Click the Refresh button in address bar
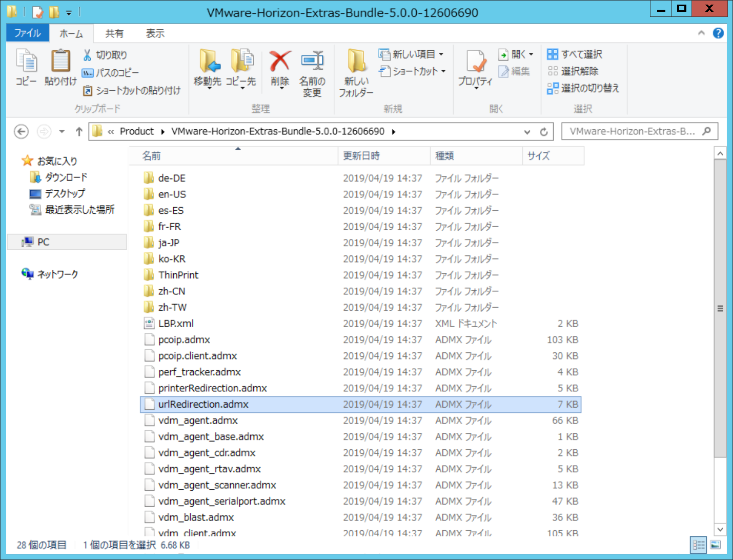Screen dimensions: 733x560 (544, 132)
